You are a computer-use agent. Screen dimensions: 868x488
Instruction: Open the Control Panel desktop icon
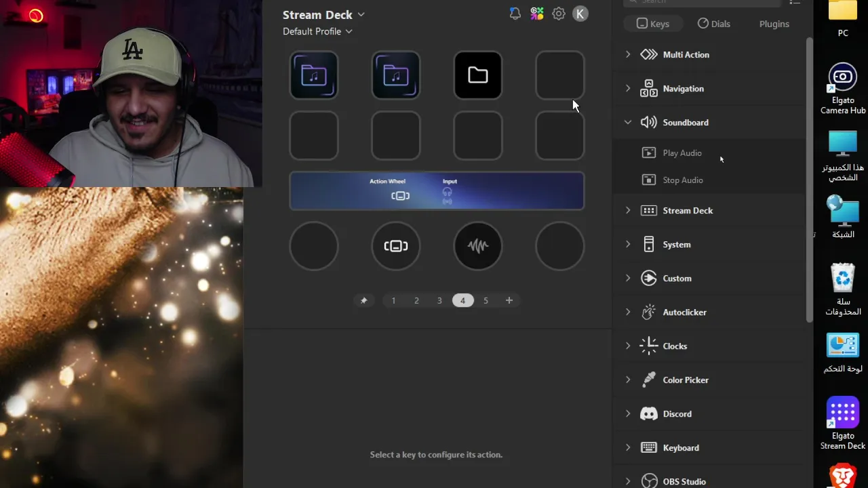tap(843, 353)
